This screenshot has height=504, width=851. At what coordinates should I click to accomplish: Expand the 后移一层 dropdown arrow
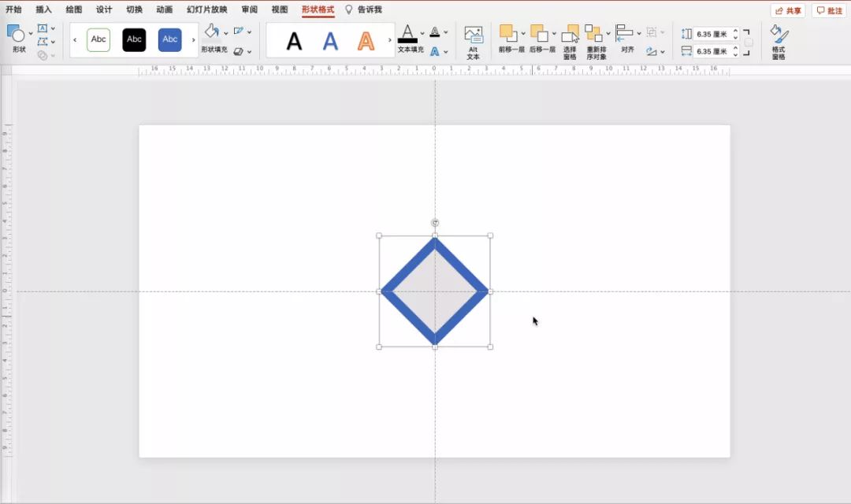[554, 34]
